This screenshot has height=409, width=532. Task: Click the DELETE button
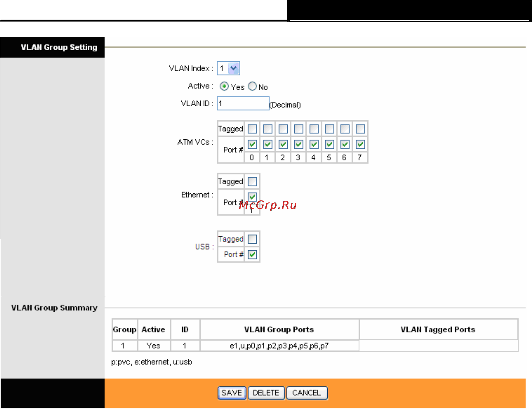click(266, 393)
